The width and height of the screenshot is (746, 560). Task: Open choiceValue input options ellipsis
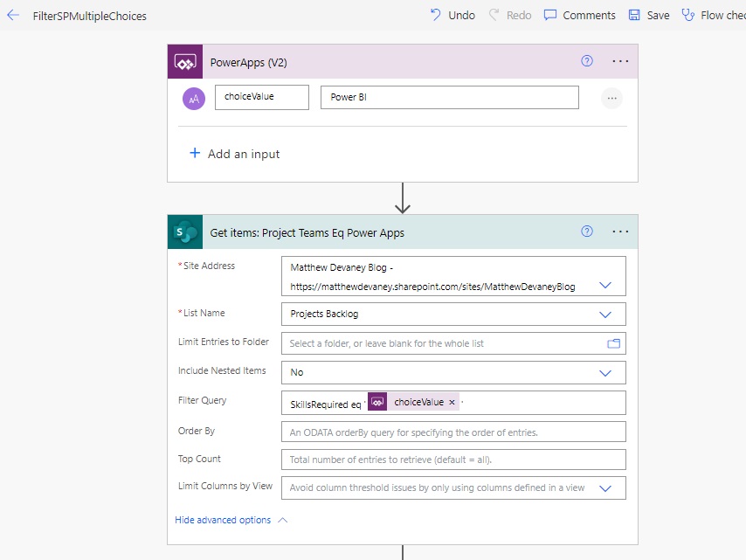611,99
